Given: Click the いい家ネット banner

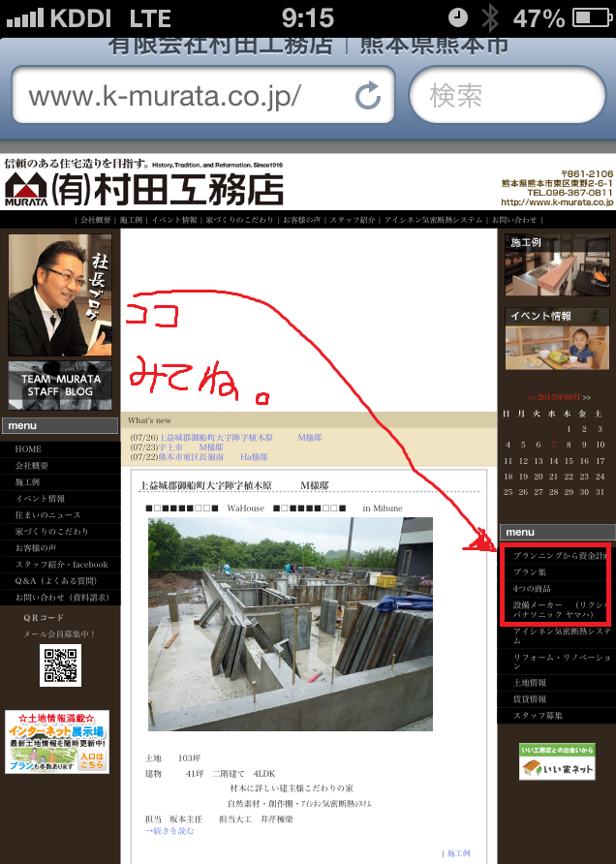Looking at the screenshot, I should click(x=557, y=762).
